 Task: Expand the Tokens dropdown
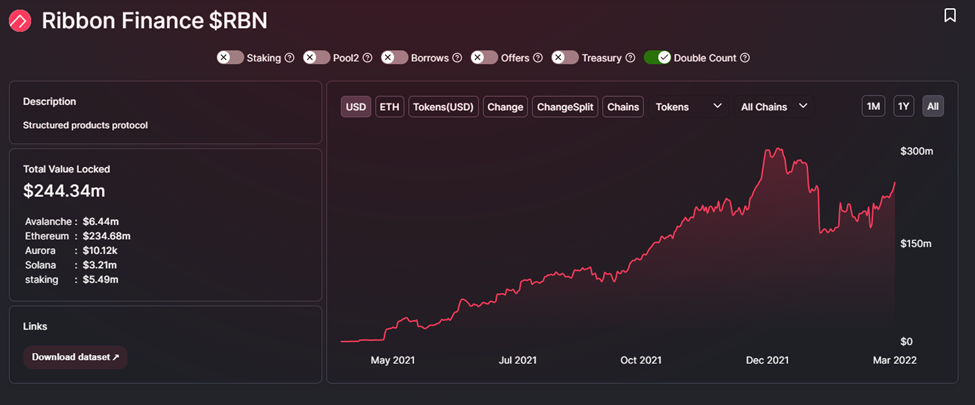click(689, 106)
